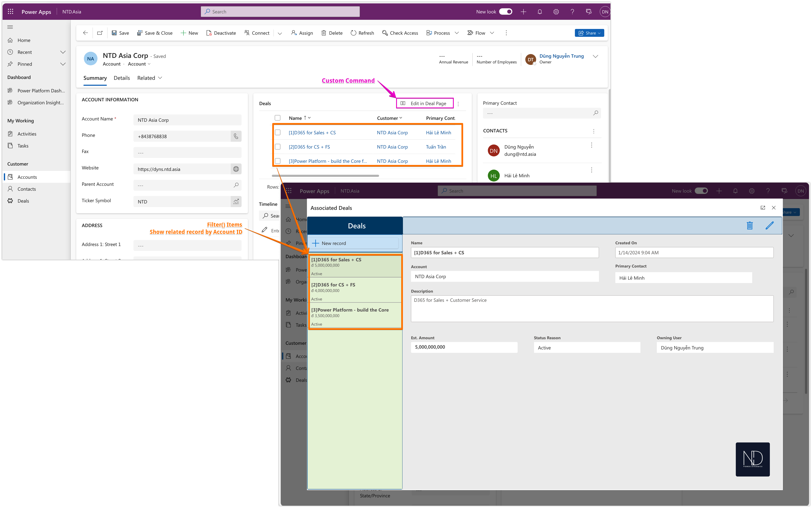Image resolution: width=812 pixels, height=508 pixels.
Task: Click the ticker symbol chart icon
Action: click(236, 202)
